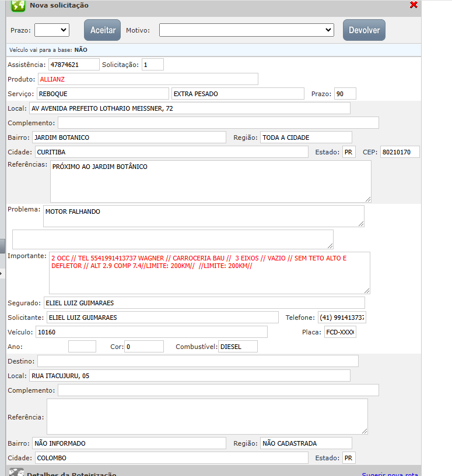Click the EXTRA PESADO service field
Image resolution: width=452 pixels, height=476 pixels.
[238, 94]
